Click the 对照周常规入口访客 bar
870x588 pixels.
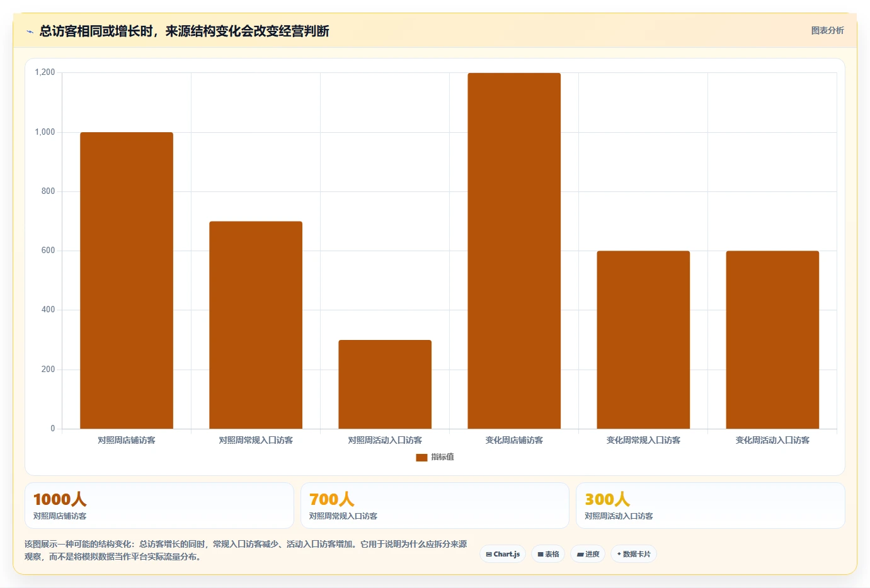tap(256, 325)
